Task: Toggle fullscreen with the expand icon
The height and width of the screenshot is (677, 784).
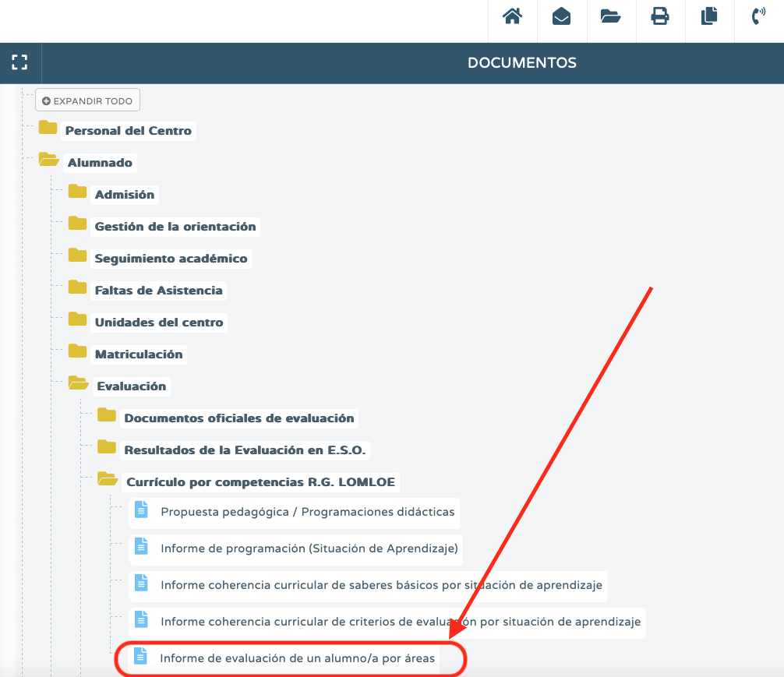Action: click(x=19, y=62)
